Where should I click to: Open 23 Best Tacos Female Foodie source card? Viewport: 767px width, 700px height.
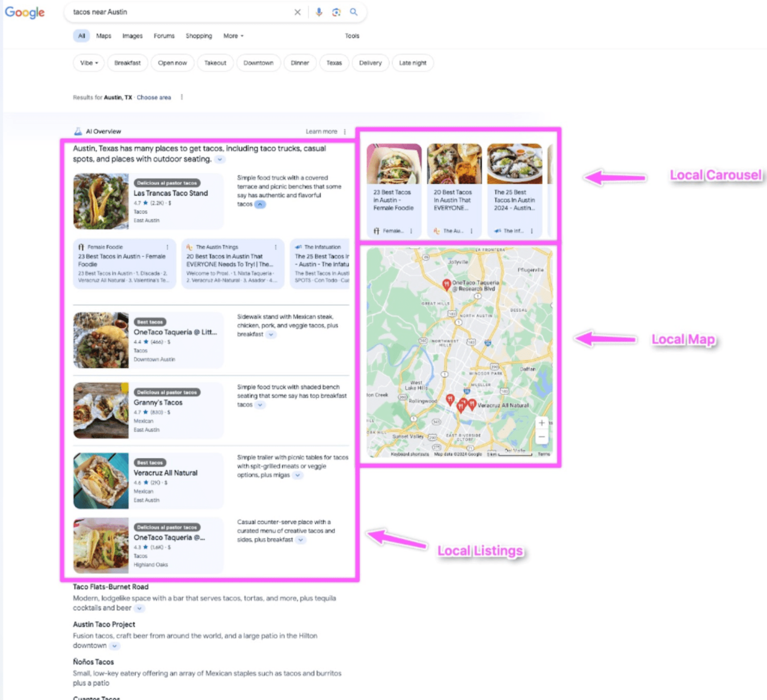pos(124,263)
